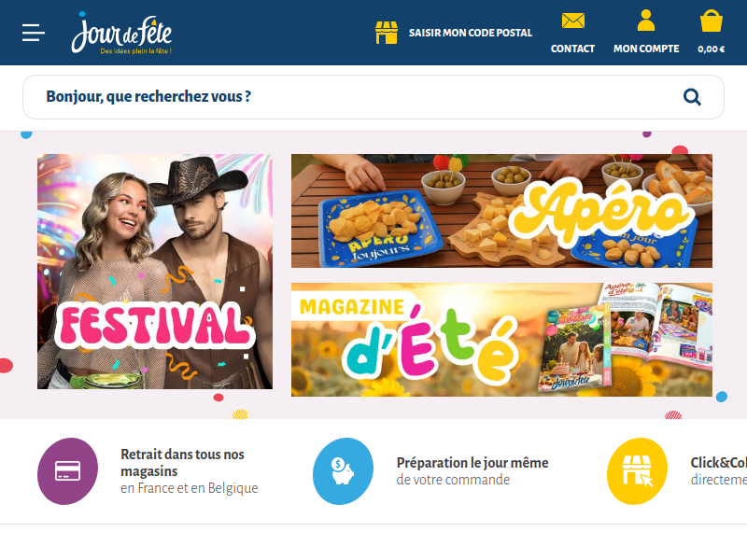Click the blue piggy bank icon
Viewport: 747px width, 560px height.
pyautogui.click(x=343, y=471)
